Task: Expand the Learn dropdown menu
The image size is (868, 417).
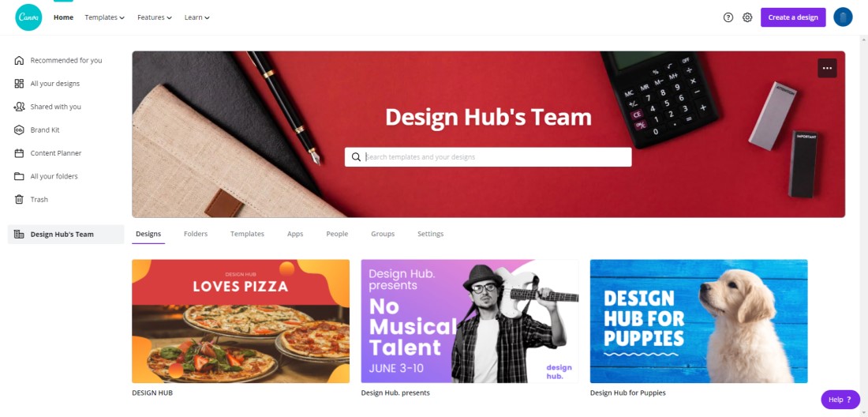Action: [x=197, y=17]
